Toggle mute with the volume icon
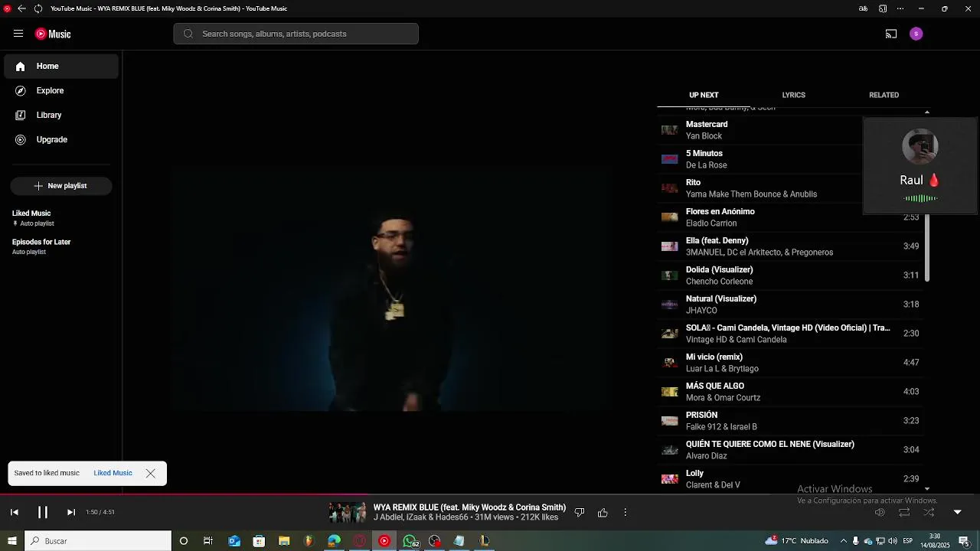980x551 pixels. (880, 513)
